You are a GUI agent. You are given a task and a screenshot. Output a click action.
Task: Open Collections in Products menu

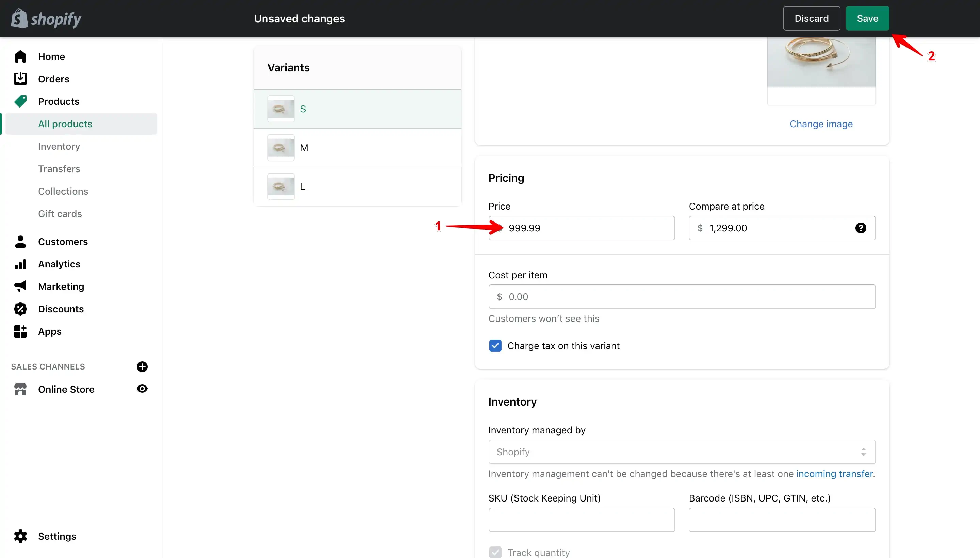tap(63, 191)
